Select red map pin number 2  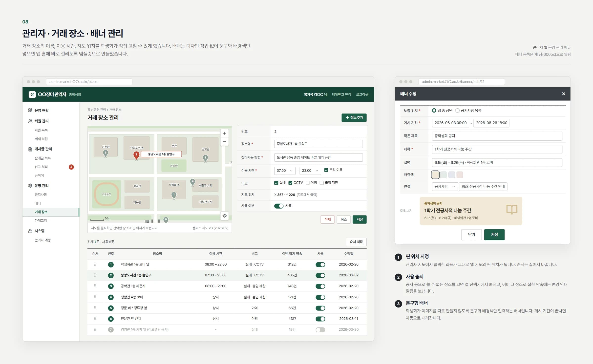136,155
